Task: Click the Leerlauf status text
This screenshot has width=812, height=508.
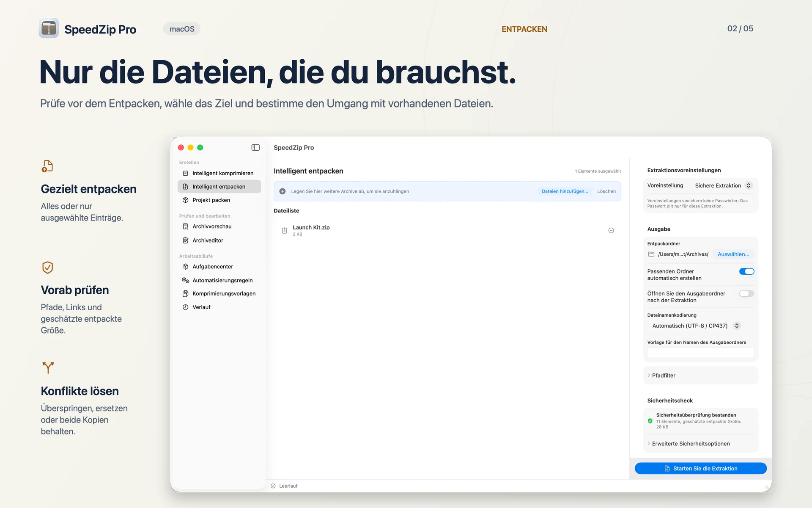Action: pyautogui.click(x=288, y=486)
